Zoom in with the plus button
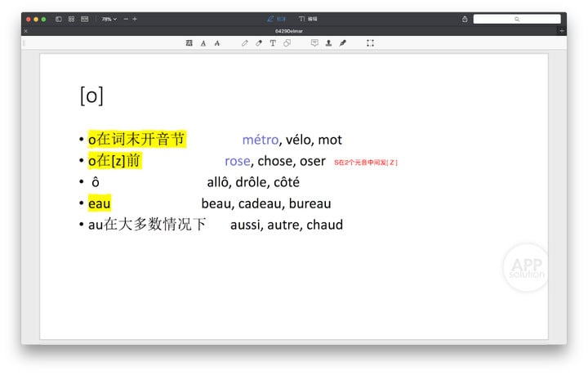588x375 pixels. coord(135,19)
